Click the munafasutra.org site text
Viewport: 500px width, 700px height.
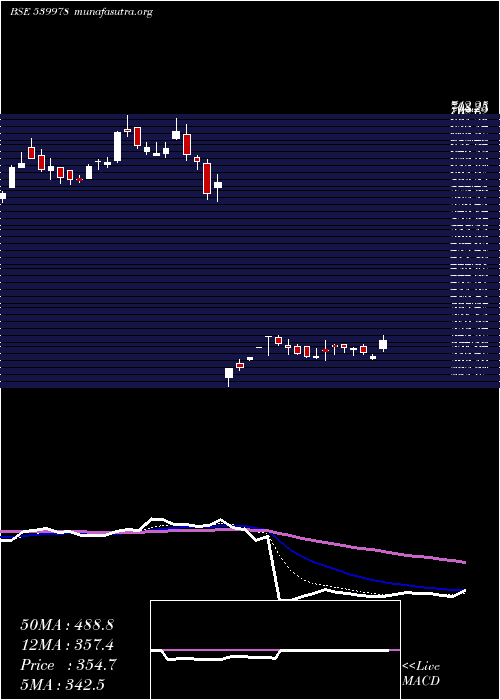(x=114, y=12)
